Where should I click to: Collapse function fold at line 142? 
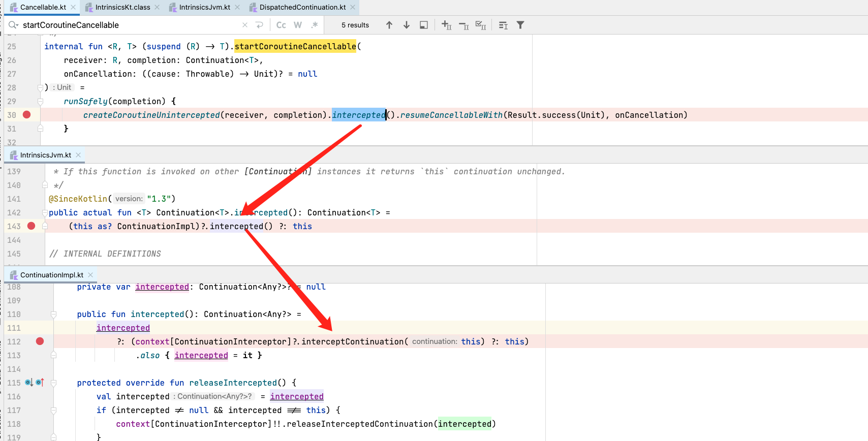coord(45,212)
